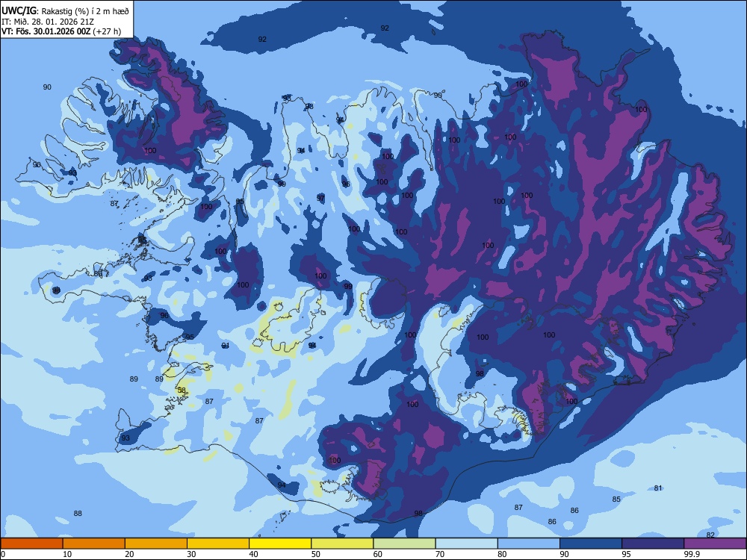The width and height of the screenshot is (747, 560).
Task: Click the '82' humidity value on the map
Action: [x=710, y=535]
